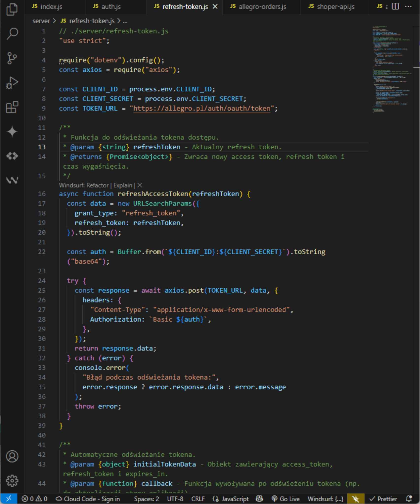
Task: Open the partially hidden last JS tab
Action: pyautogui.click(x=382, y=7)
